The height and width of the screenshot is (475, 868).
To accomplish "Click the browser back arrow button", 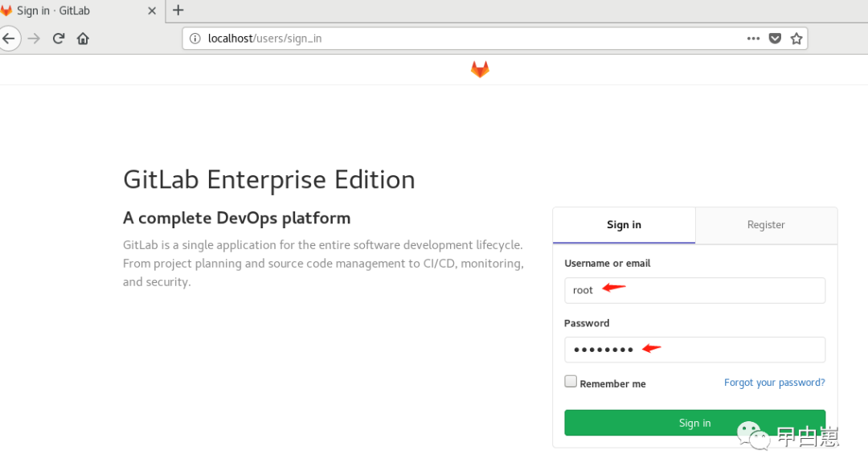I will [9, 39].
